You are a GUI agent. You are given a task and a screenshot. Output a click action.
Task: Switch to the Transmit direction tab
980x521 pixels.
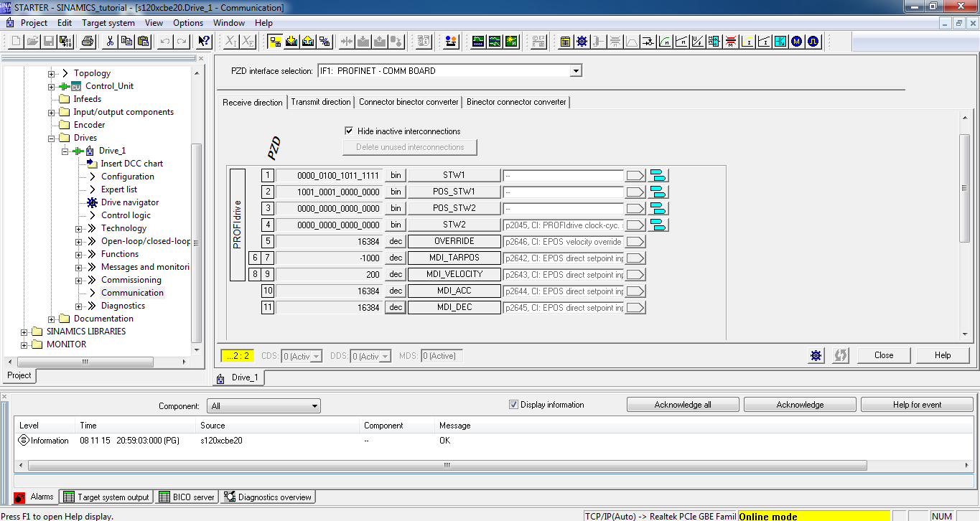(321, 102)
